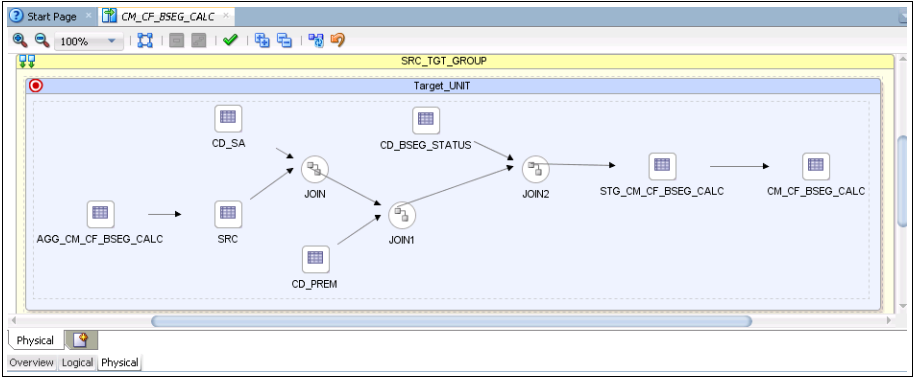Switch to the Overview tab
Viewport: 917px width, 381px height.
[x=31, y=363]
